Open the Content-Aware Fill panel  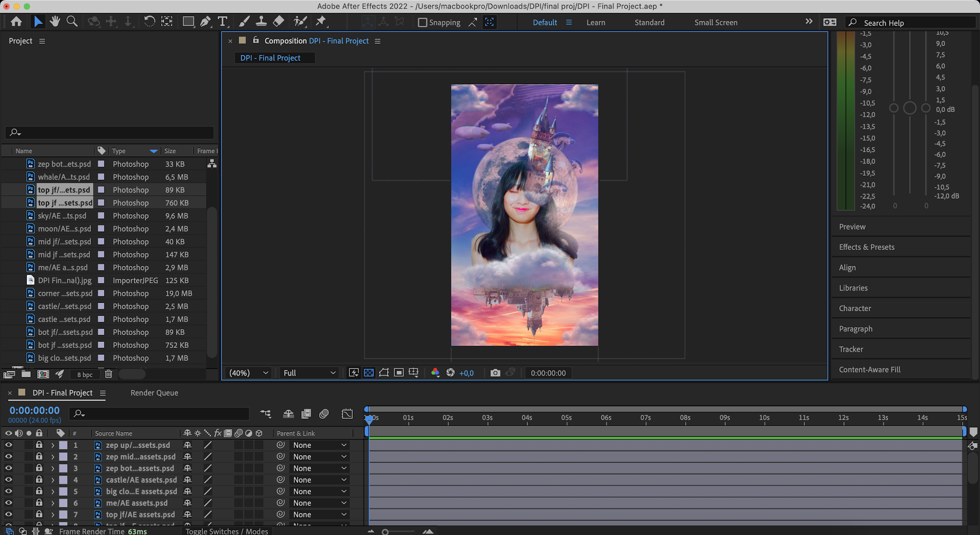point(869,369)
